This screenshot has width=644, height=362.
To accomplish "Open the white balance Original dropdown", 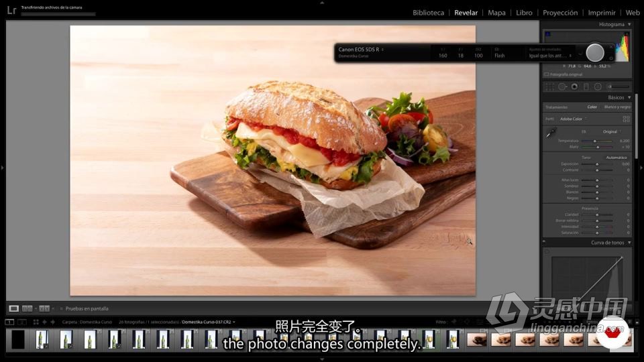I will (612, 132).
